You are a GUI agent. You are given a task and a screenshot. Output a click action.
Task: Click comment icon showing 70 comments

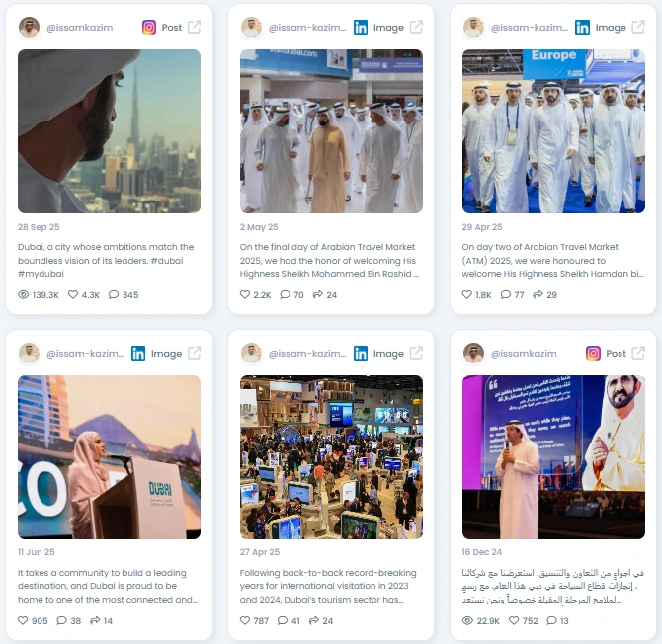285,294
